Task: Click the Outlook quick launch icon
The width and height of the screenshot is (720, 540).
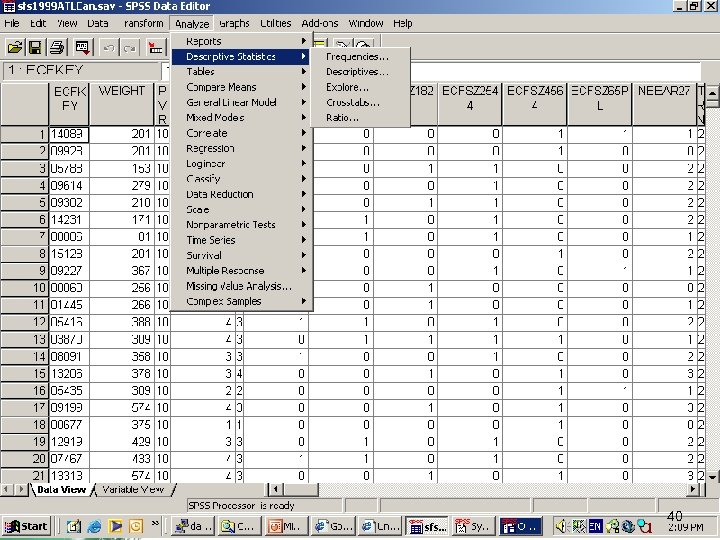Action: pos(135,526)
